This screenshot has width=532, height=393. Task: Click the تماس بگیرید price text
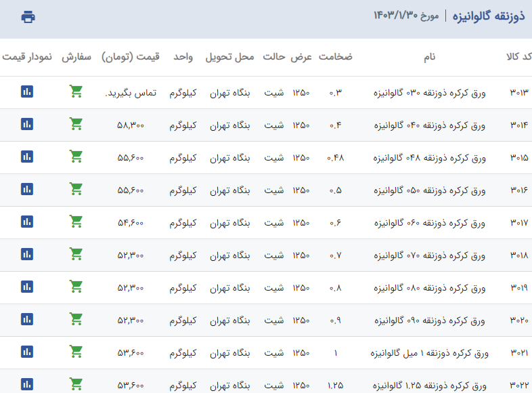tap(131, 92)
